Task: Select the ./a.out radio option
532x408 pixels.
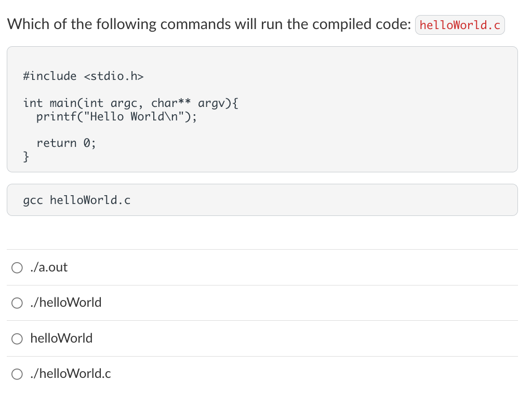Action: (17, 268)
